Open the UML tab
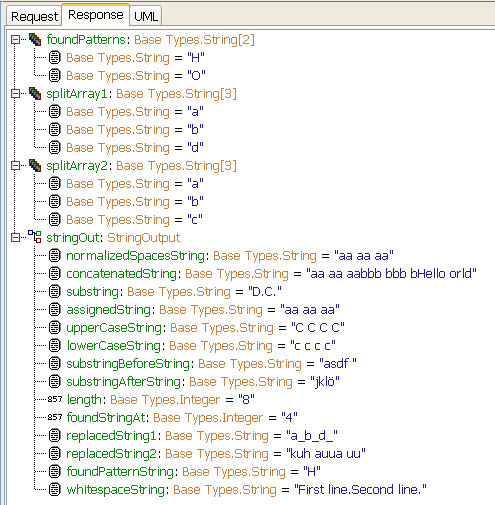The height and width of the screenshot is (505, 495). (146, 16)
